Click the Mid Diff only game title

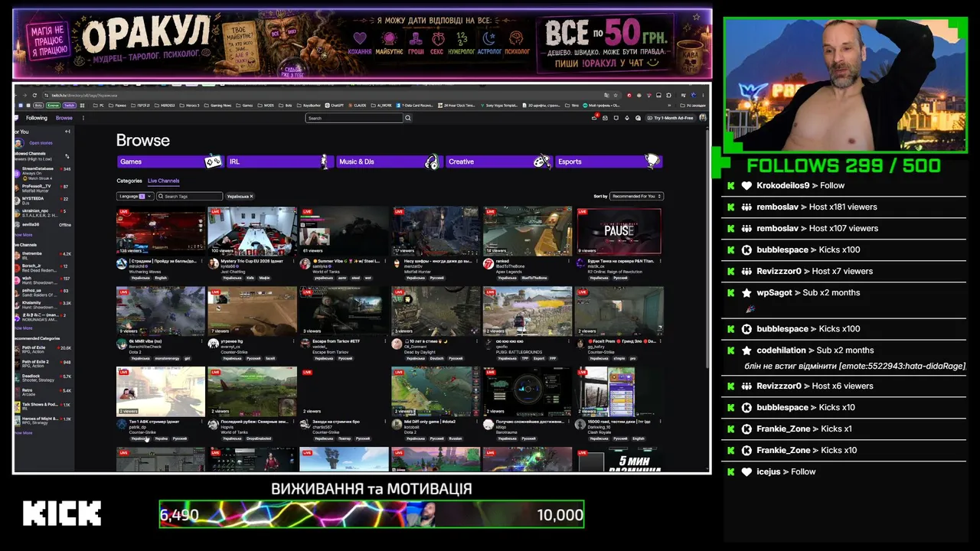coord(430,422)
